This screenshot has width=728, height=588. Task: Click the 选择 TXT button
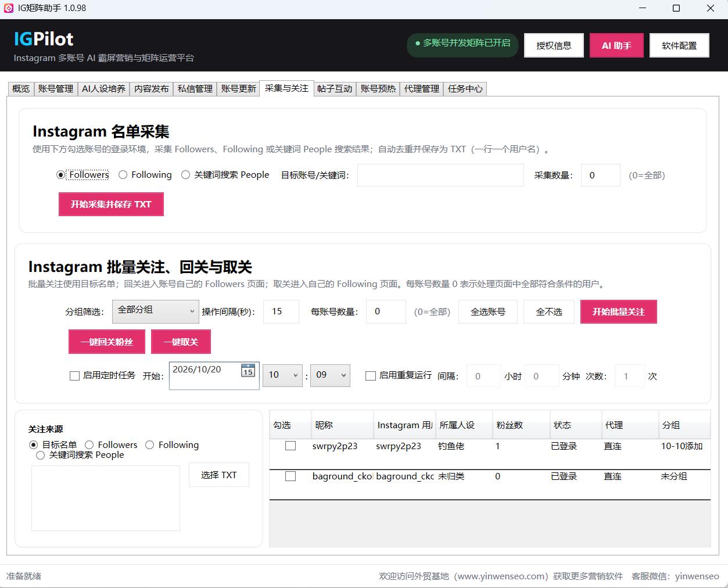coord(219,475)
